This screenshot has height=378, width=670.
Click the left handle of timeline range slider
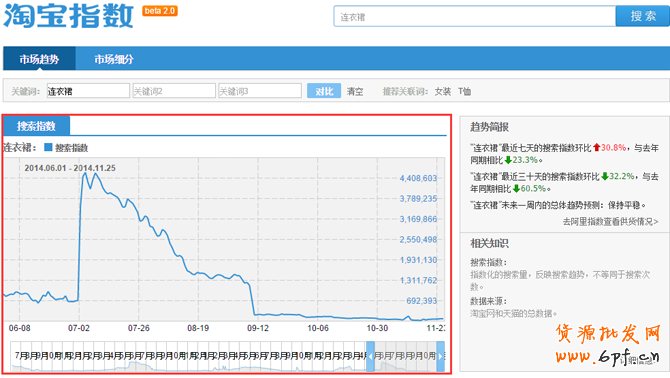click(370, 356)
